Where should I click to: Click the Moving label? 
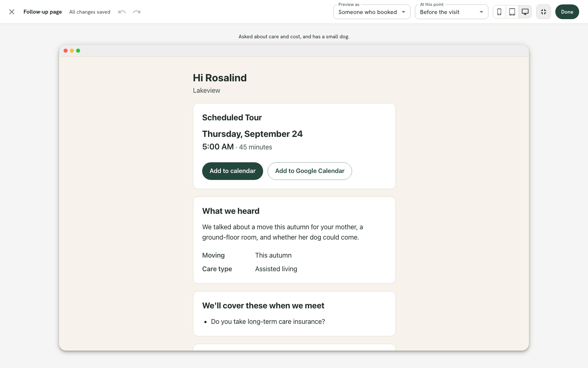point(214,255)
